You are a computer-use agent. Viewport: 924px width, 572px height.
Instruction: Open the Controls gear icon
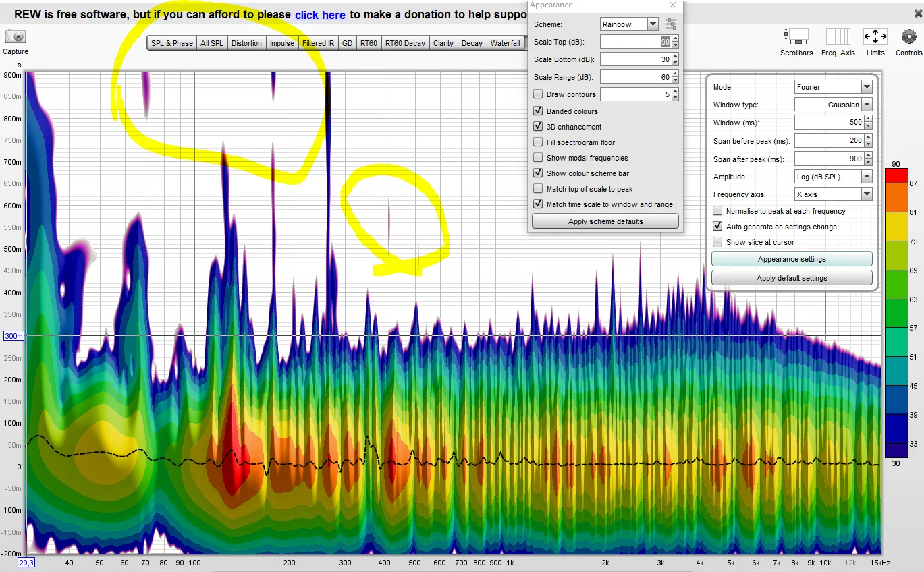coord(908,36)
